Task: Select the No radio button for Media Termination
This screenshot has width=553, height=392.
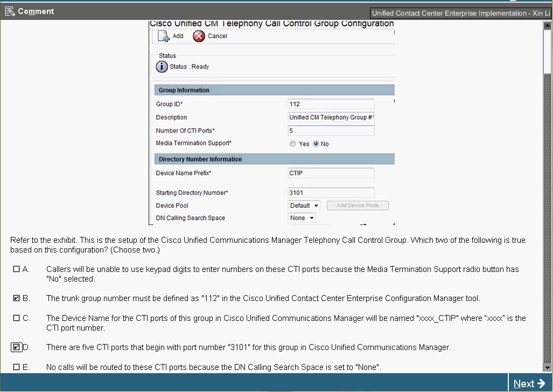Action: pyautogui.click(x=316, y=144)
